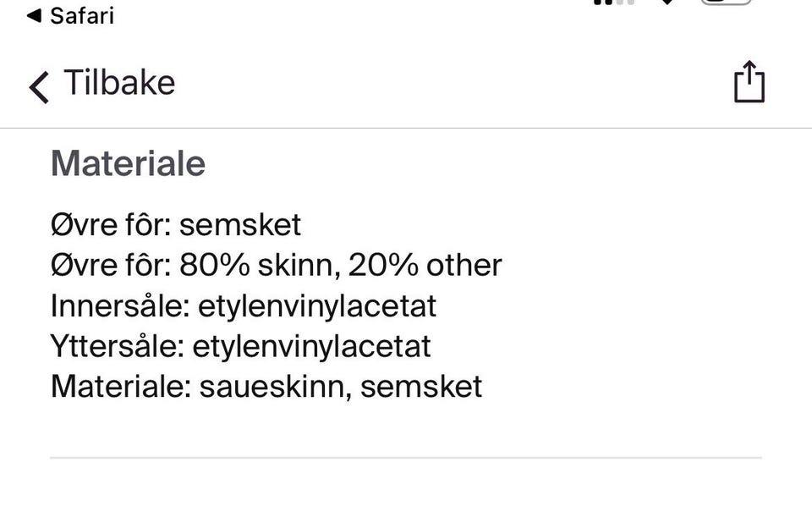Tap 'Tilbake' to go back

118,82
